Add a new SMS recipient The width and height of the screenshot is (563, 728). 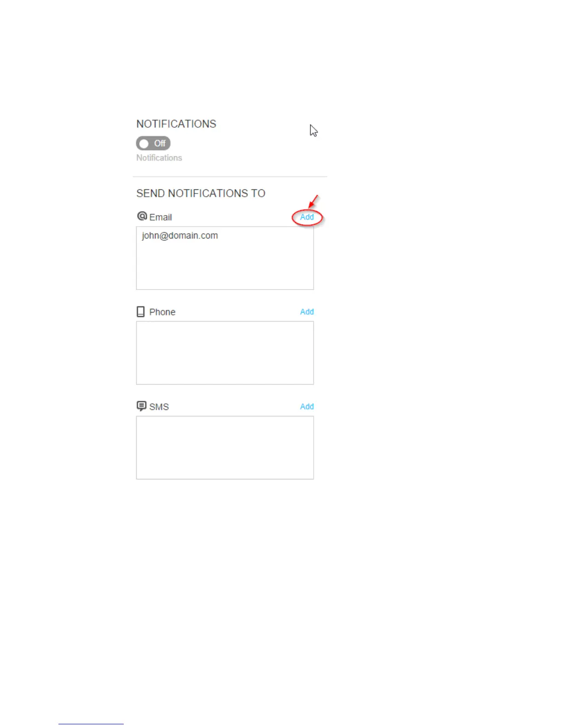tap(307, 406)
